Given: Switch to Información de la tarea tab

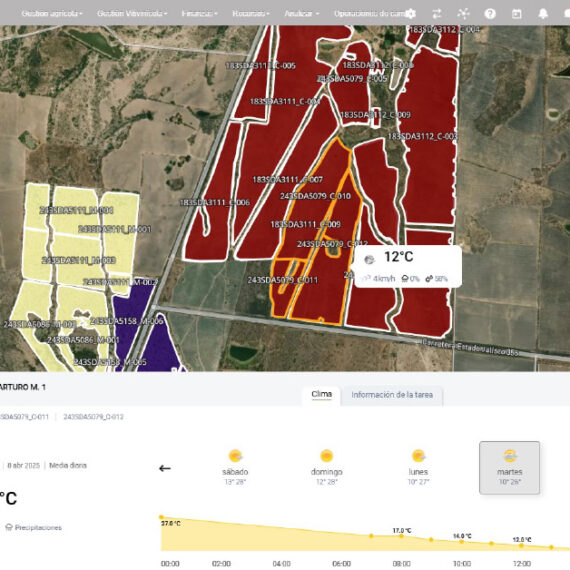Looking at the screenshot, I should pos(392,395).
